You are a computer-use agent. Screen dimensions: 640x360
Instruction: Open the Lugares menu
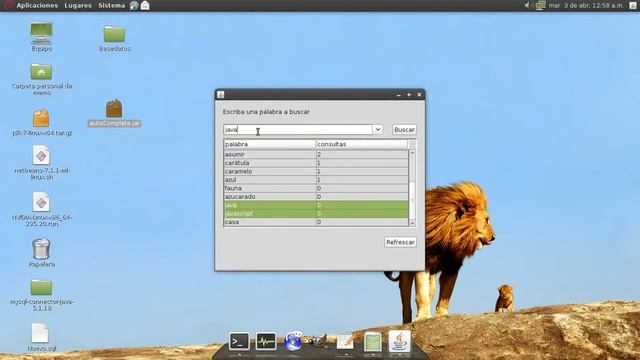[78, 5]
